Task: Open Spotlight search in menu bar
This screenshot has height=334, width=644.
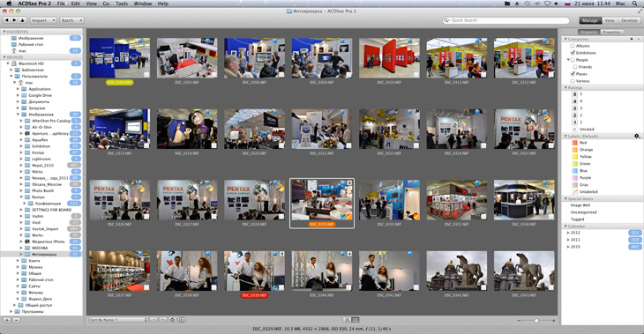Action: (634, 4)
